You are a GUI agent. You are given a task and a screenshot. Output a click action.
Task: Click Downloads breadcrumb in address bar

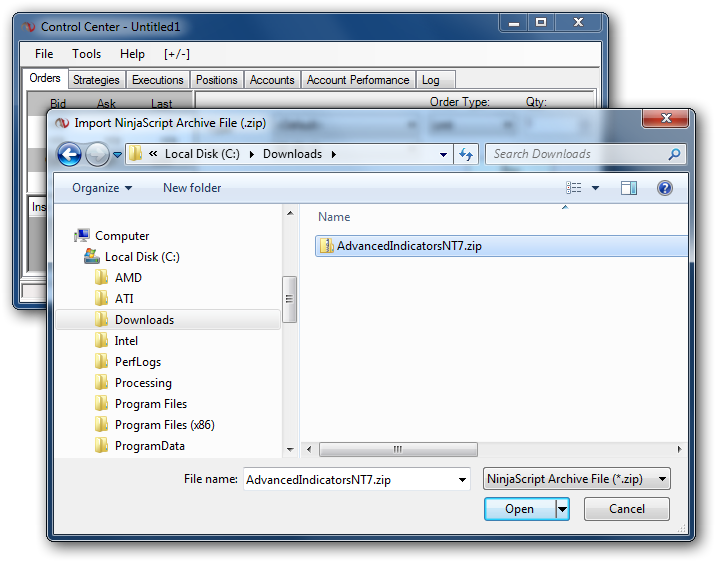pyautogui.click(x=292, y=154)
